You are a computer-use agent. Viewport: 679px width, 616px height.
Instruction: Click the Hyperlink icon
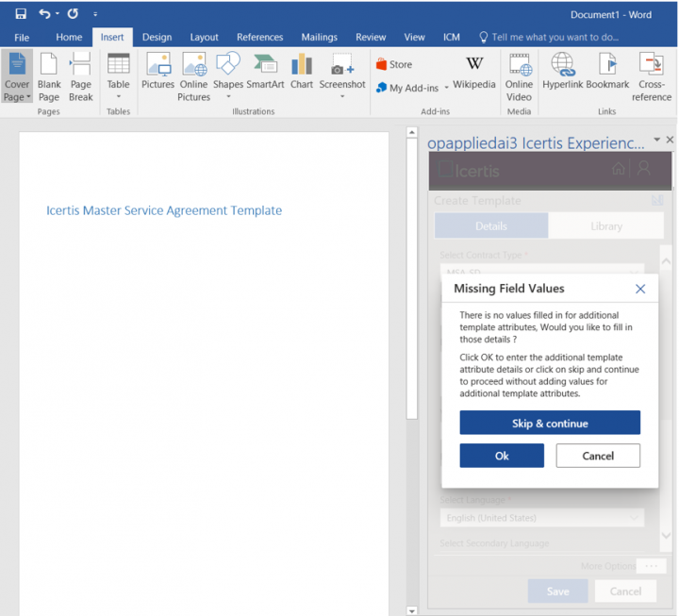[563, 72]
